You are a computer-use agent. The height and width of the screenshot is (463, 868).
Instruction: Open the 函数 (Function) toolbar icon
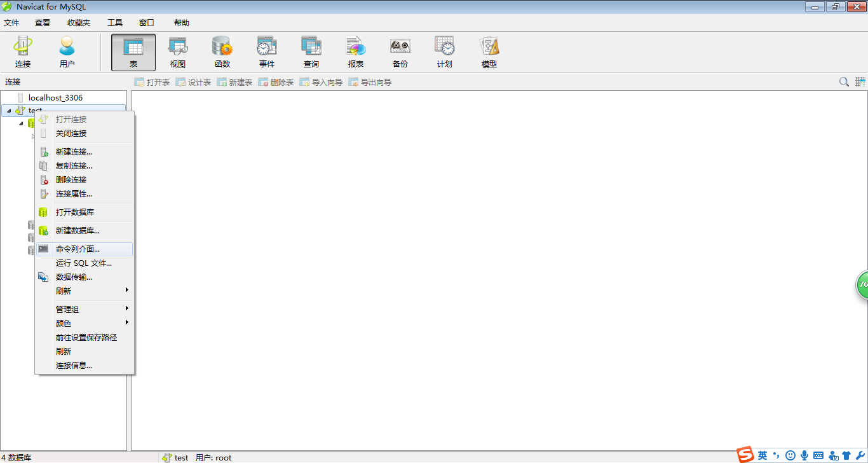(x=222, y=52)
